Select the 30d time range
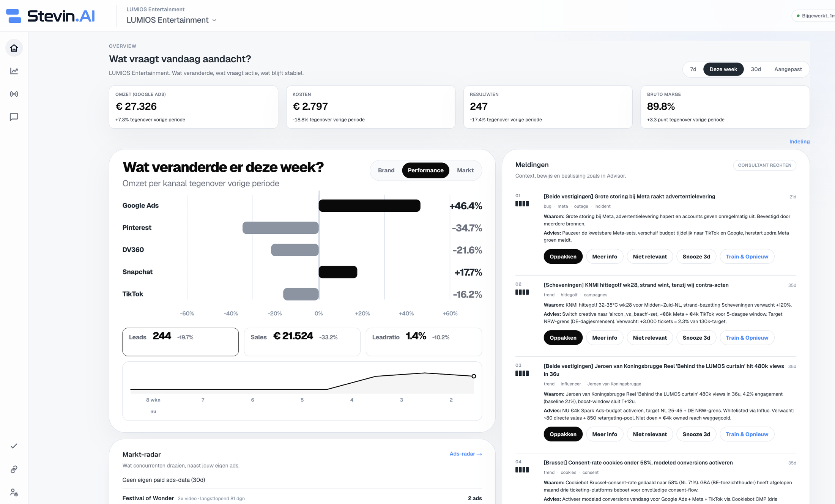Viewport: 835px width, 504px height. point(756,69)
